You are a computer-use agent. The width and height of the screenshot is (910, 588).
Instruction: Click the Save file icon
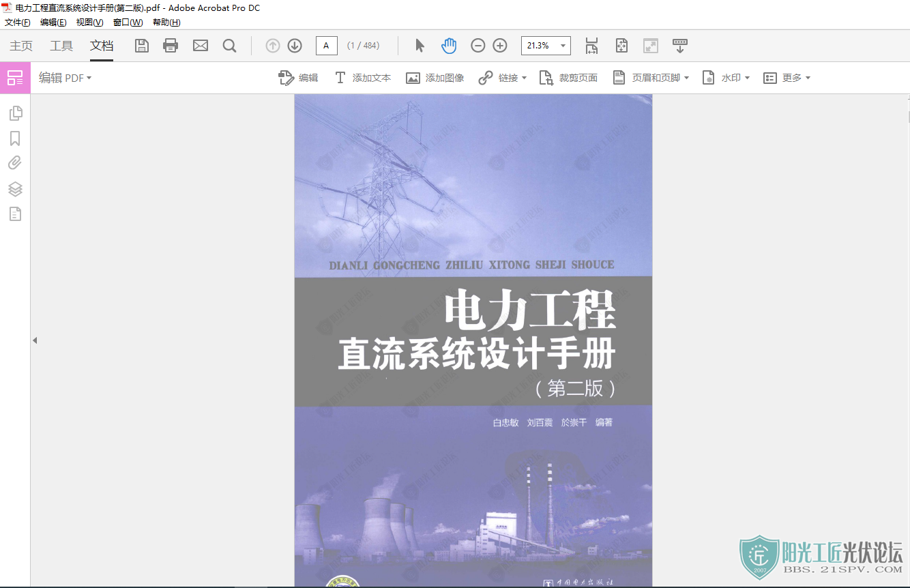click(x=142, y=46)
